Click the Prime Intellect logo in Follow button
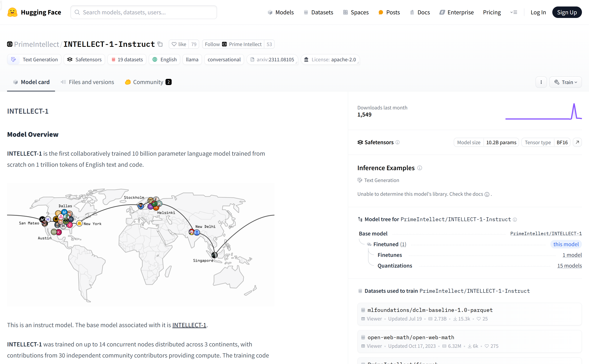589x364 pixels. (224, 44)
